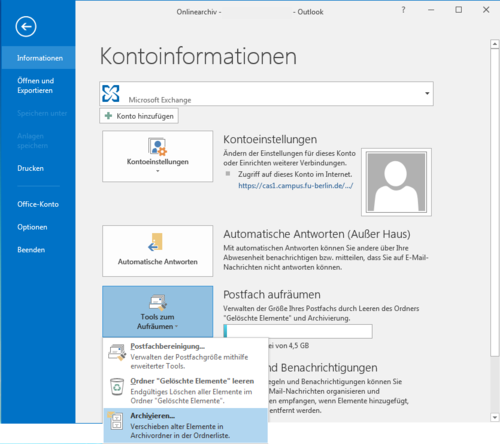This screenshot has height=444, width=500.
Task: Choose Ordner "Gelöschte Elemente" leeren entry
Action: [x=186, y=390]
